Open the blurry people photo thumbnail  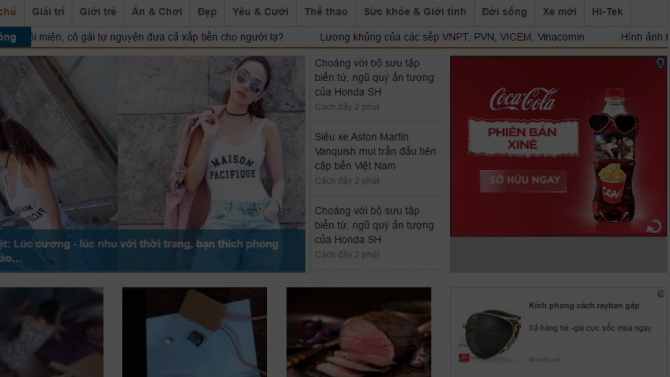point(51,332)
